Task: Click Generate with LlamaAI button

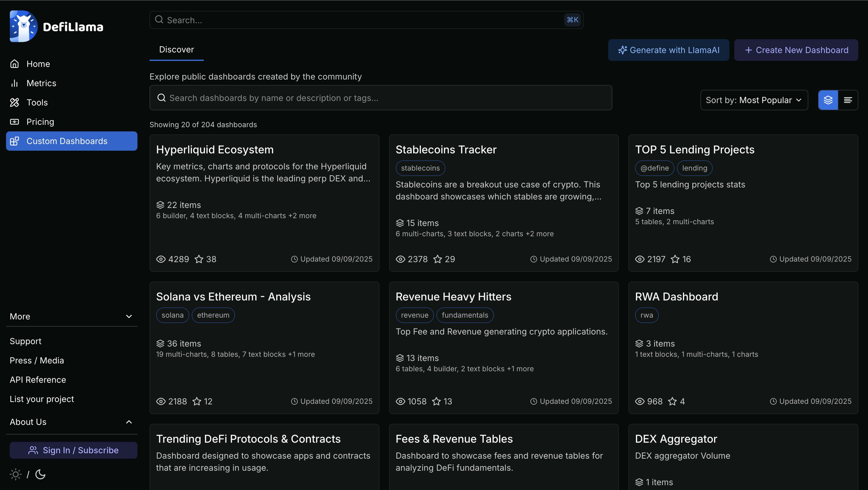Action: [668, 50]
